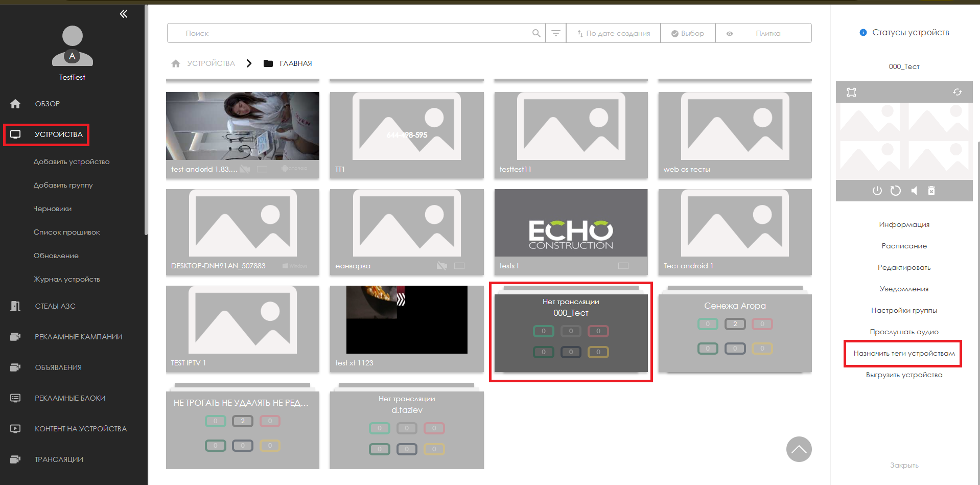Switch the Плитка view mode
Image resolution: width=980 pixels, height=485 pixels.
763,33
